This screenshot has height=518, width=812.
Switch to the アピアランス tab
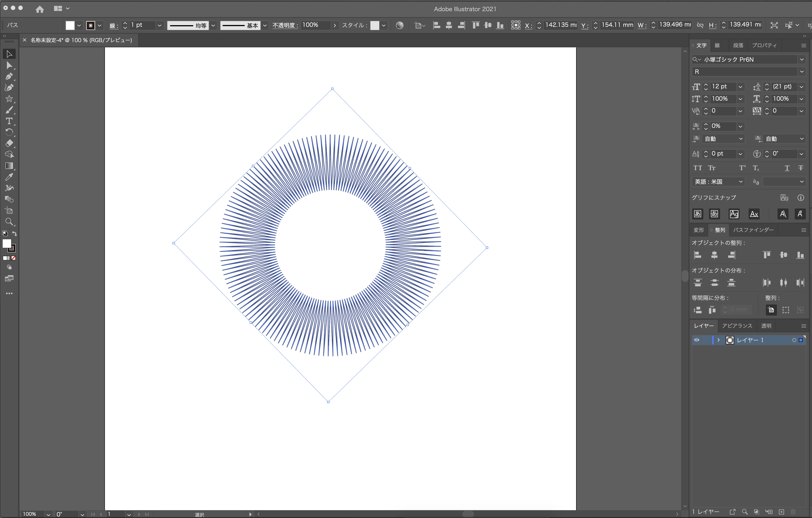point(737,326)
